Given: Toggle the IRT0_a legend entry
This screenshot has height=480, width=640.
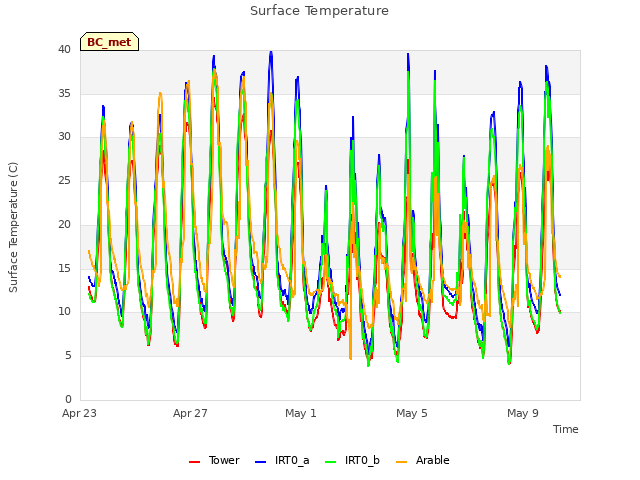Looking at the screenshot, I should tap(282, 460).
